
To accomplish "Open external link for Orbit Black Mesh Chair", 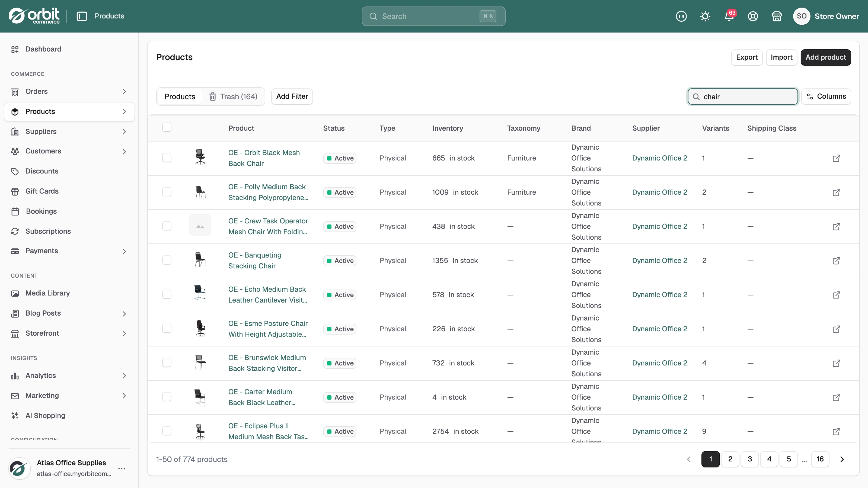I will (x=836, y=158).
